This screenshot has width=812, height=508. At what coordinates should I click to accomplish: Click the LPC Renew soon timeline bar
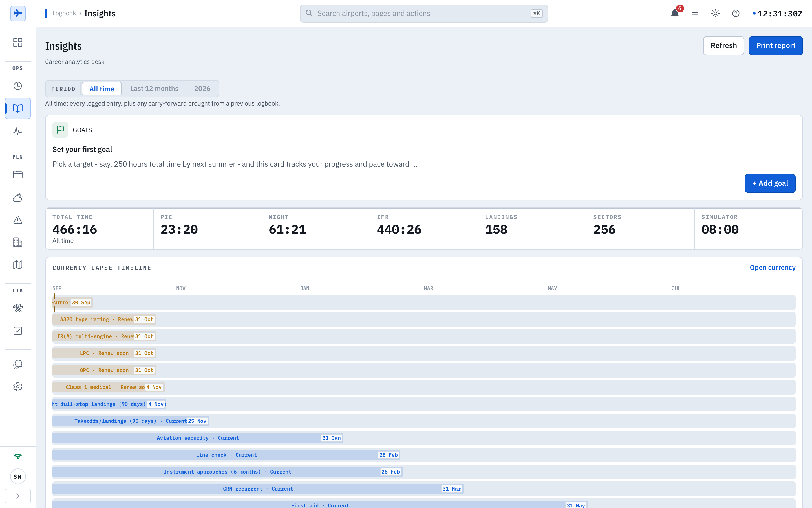104,353
